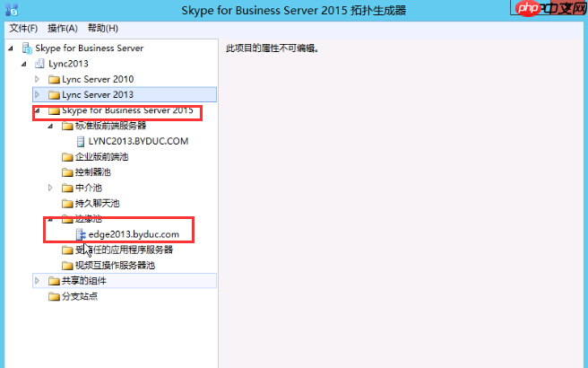The height and width of the screenshot is (368, 588).
Task: Click the 视频互操作服务器池 folder icon
Action: (x=67, y=266)
